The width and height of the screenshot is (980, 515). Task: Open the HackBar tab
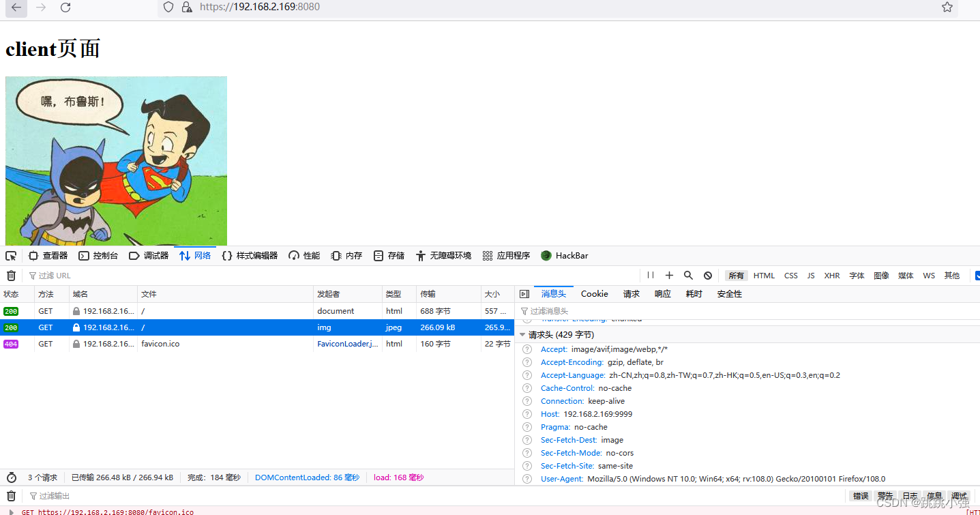pos(564,256)
